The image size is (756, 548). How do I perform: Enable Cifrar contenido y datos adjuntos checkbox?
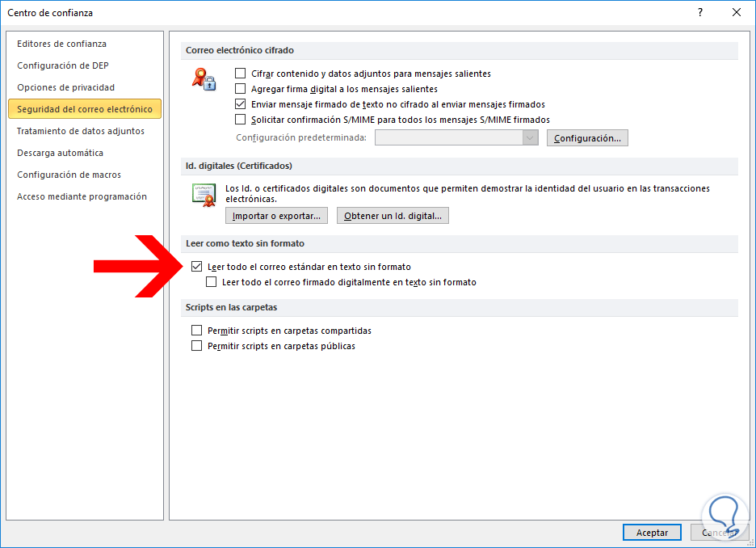click(240, 74)
